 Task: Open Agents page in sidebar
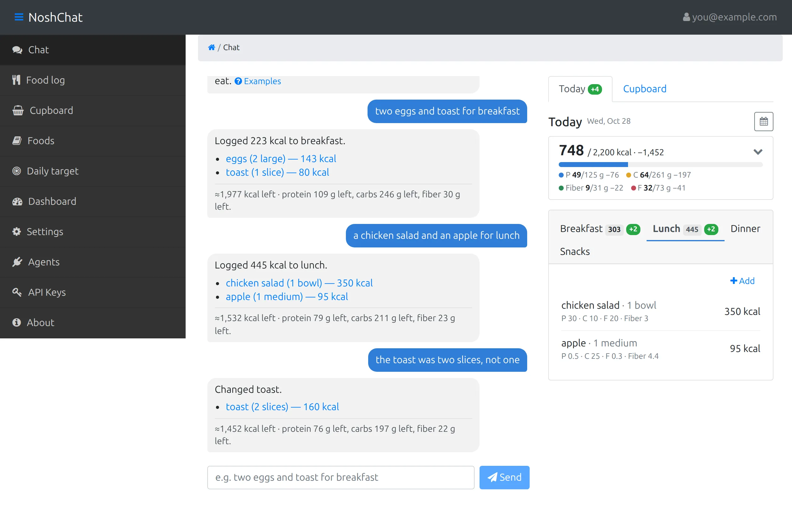click(x=93, y=262)
